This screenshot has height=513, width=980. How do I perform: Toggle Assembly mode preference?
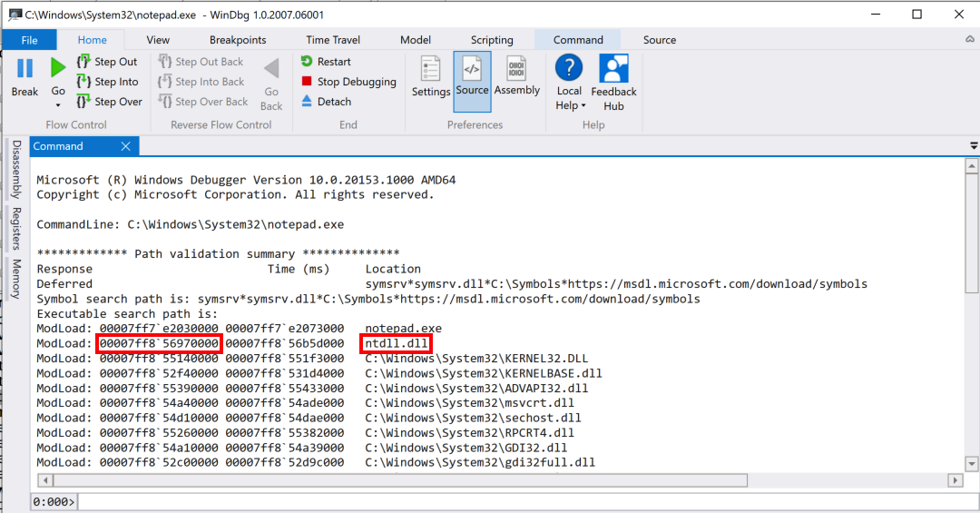pyautogui.click(x=517, y=77)
